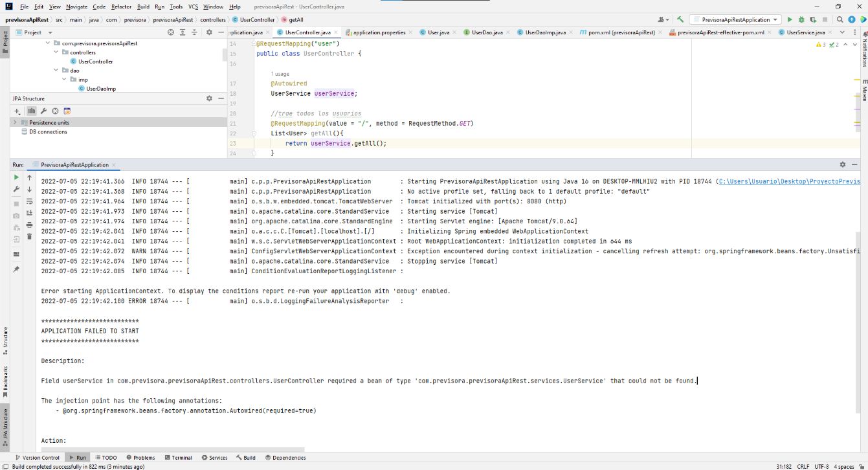
Task: Print the console contents
Action: pos(29,225)
